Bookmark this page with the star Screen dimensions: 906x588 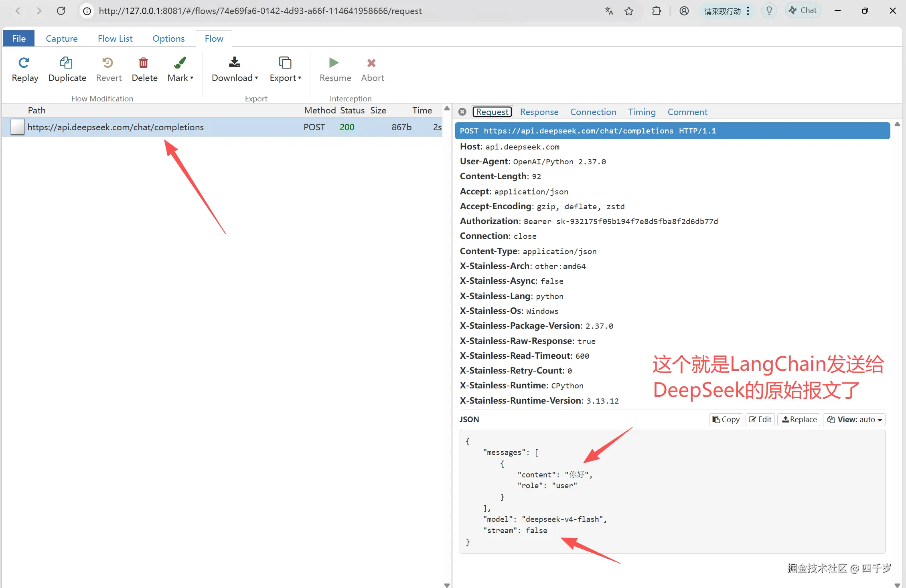pos(629,11)
